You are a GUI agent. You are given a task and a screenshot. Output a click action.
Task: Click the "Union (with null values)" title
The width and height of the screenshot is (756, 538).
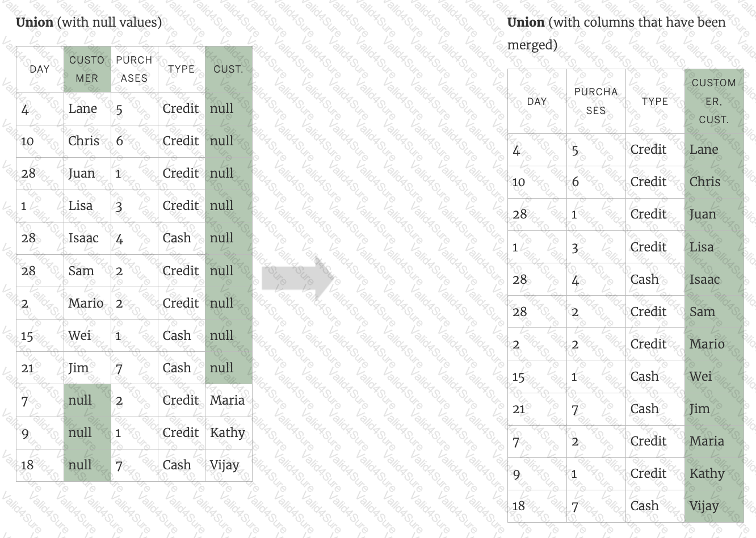(x=89, y=22)
